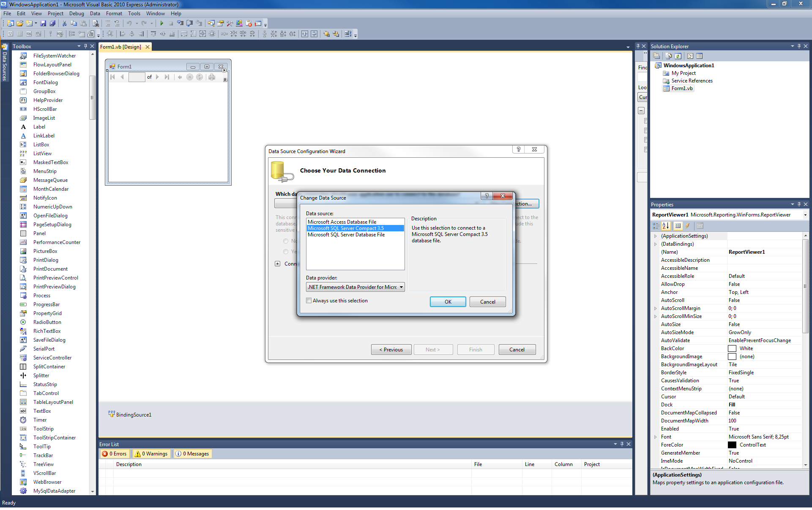812x510 pixels.
Task: Click the Open File toolbar icon
Action: pos(20,23)
